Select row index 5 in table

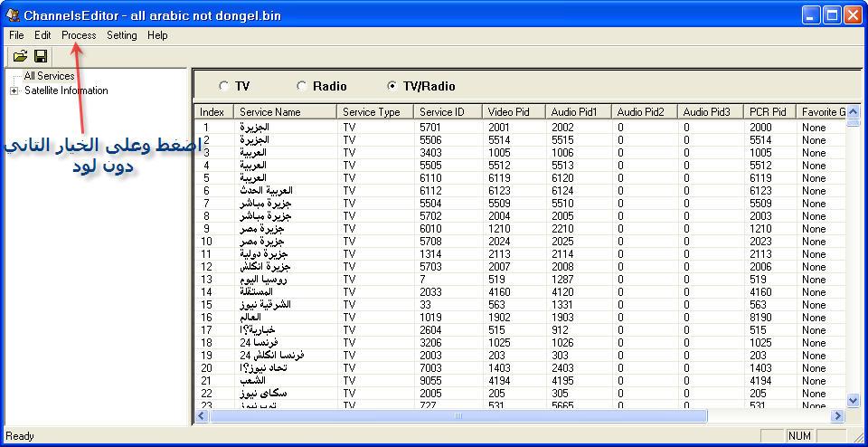[x=520, y=177]
